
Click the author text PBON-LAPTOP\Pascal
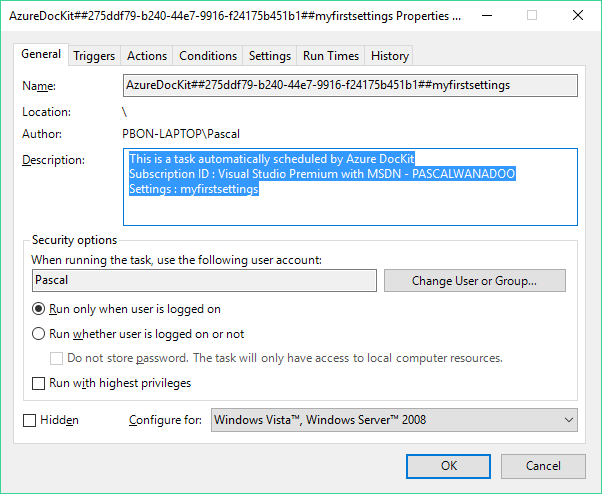pos(181,134)
